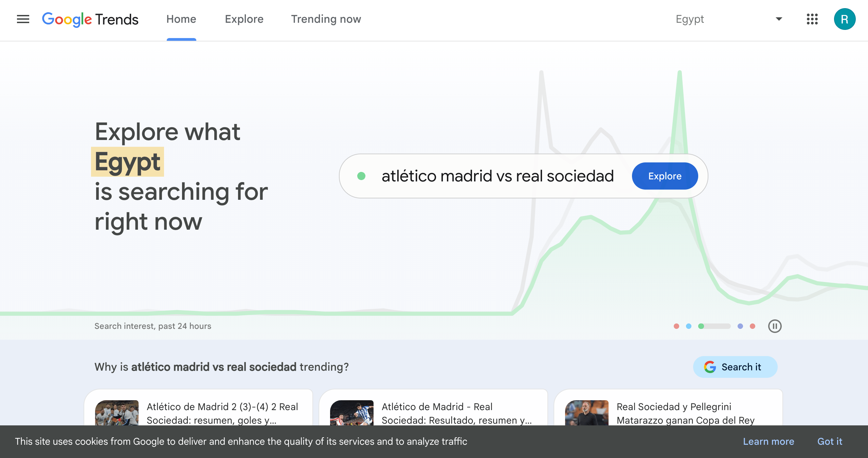
Task: Open the Trending now tab
Action: point(326,19)
